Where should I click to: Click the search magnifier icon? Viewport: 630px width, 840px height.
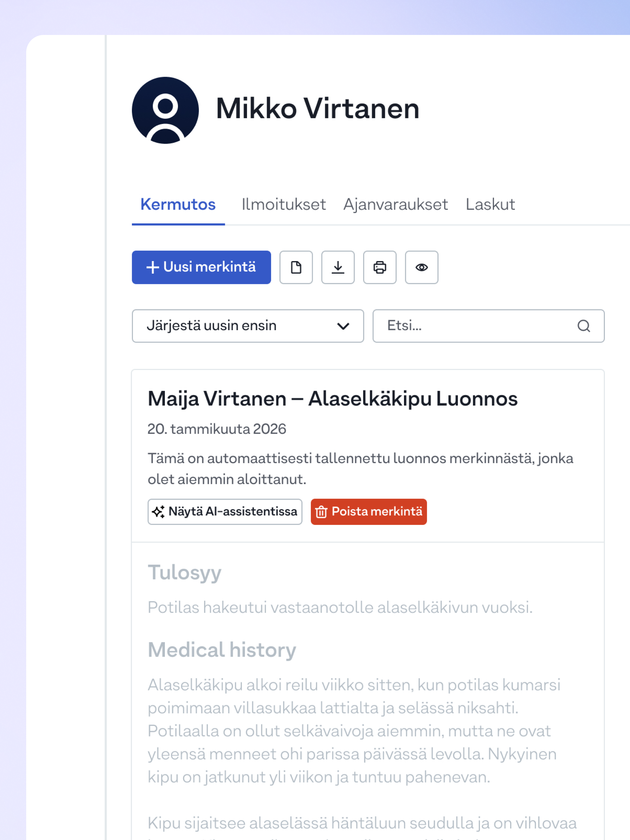583,326
